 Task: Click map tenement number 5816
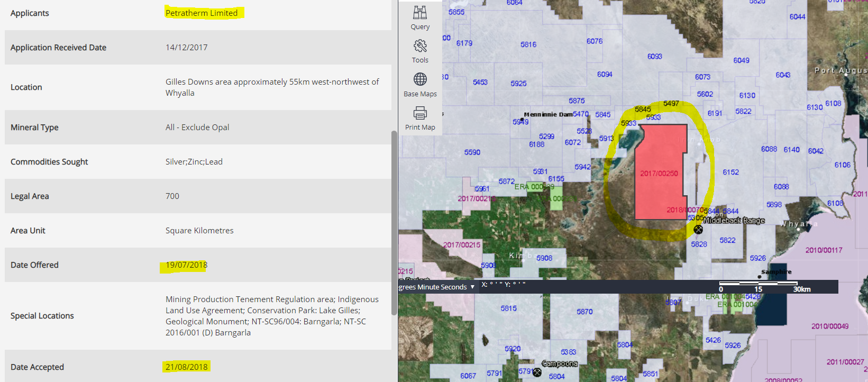[x=528, y=44]
